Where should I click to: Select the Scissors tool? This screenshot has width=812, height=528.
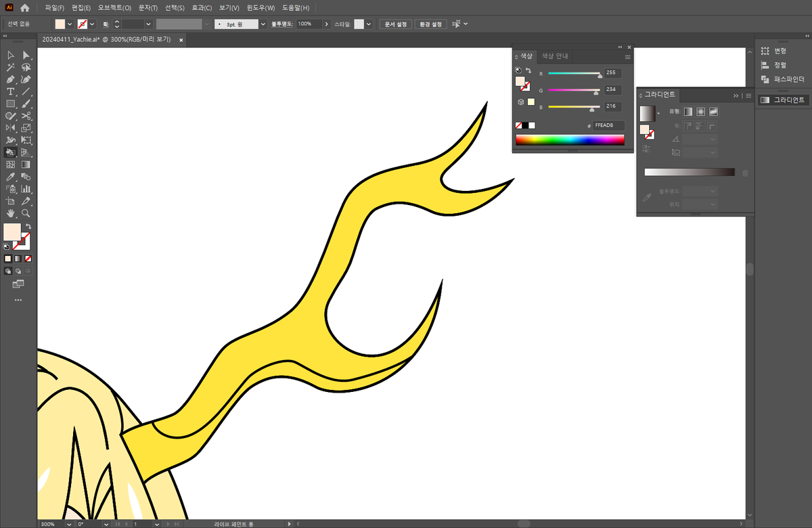(x=26, y=116)
